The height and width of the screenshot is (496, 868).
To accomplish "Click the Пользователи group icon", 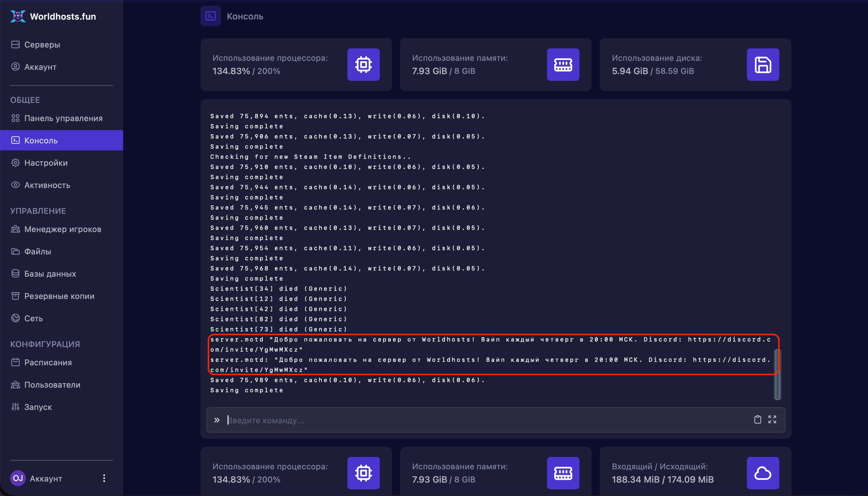I will point(15,385).
